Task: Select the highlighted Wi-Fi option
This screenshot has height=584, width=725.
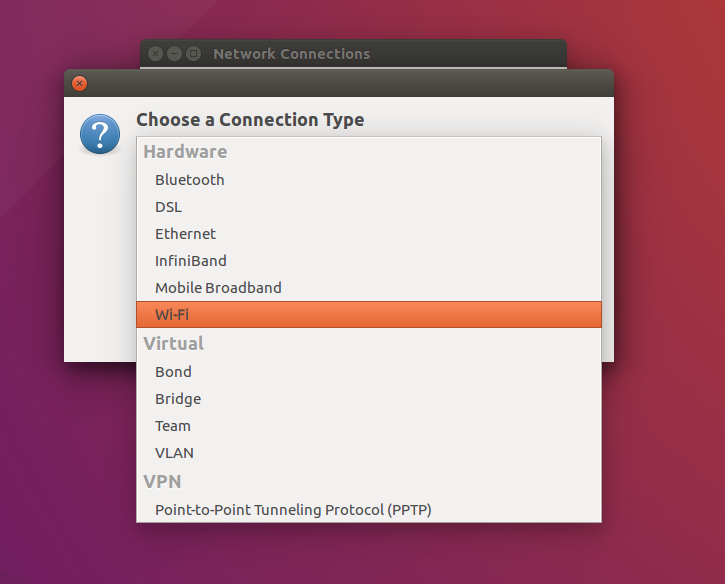Action: click(369, 314)
